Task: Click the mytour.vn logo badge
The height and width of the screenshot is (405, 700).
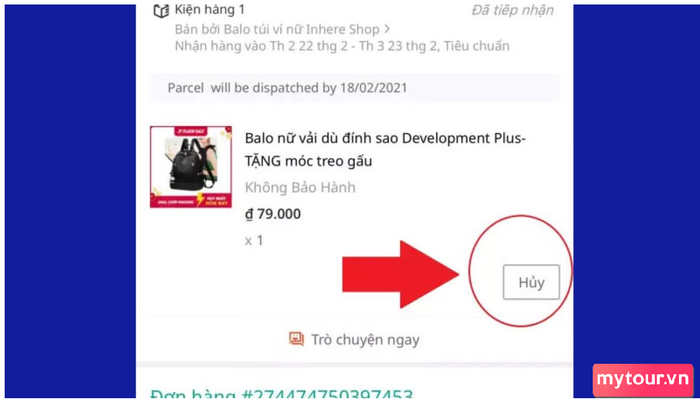Action: pyautogui.click(x=643, y=380)
